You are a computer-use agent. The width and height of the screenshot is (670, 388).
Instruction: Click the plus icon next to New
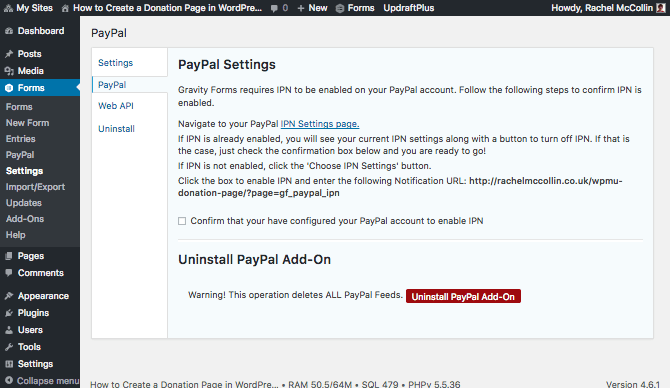click(x=301, y=8)
